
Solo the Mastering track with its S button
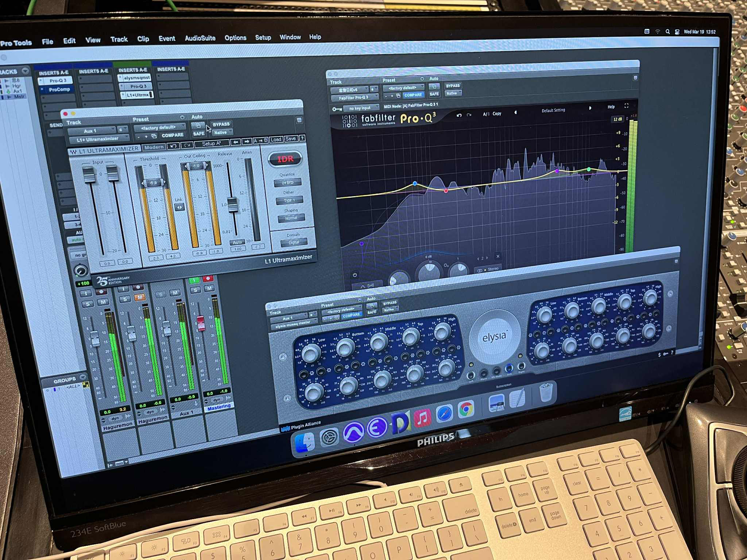(196, 290)
